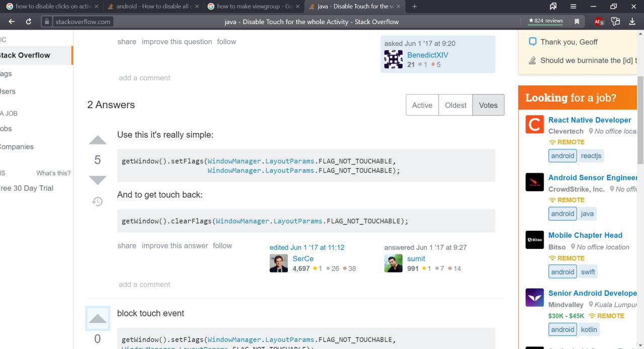Screen dimensions: 644x349
Task: Click 'share' under the question
Action: point(127,42)
